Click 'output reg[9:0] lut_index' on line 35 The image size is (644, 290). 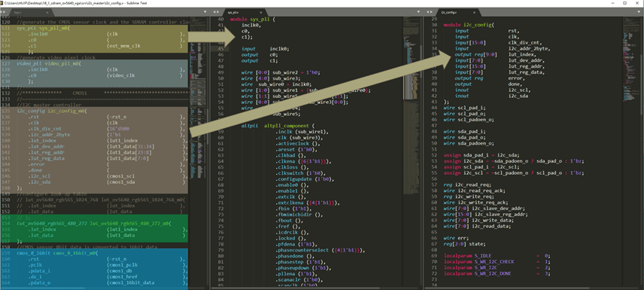tap(495, 55)
